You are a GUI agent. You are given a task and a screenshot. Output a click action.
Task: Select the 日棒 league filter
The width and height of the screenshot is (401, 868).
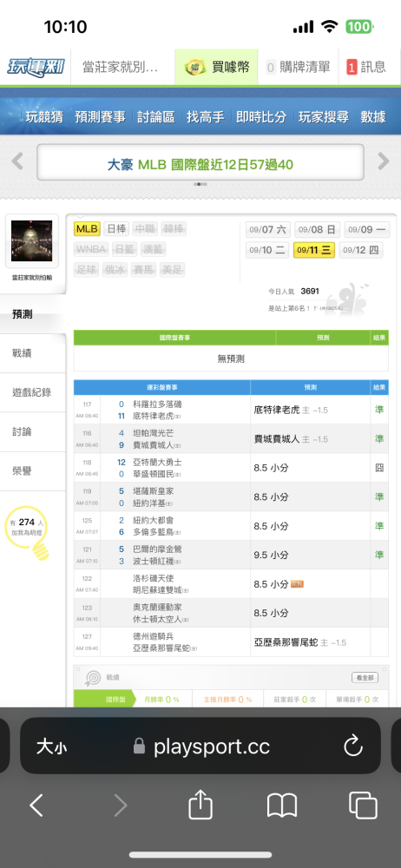pyautogui.click(x=116, y=228)
